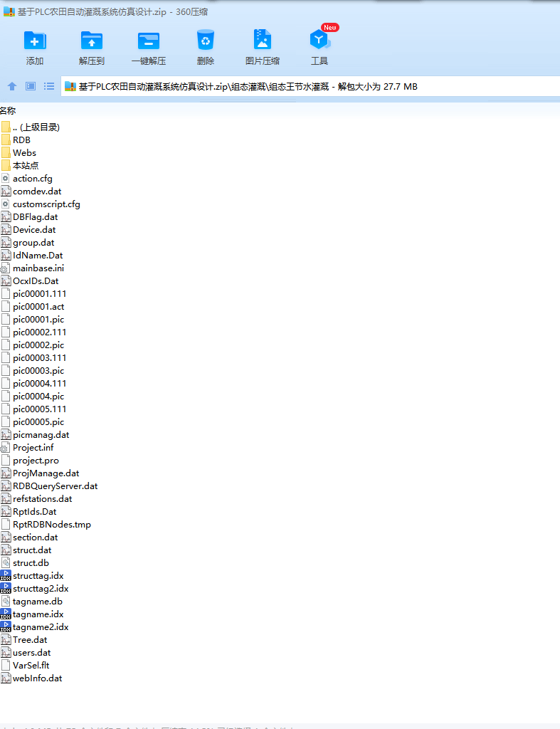Select IdName.Dat file
The image size is (560, 729).
(38, 256)
